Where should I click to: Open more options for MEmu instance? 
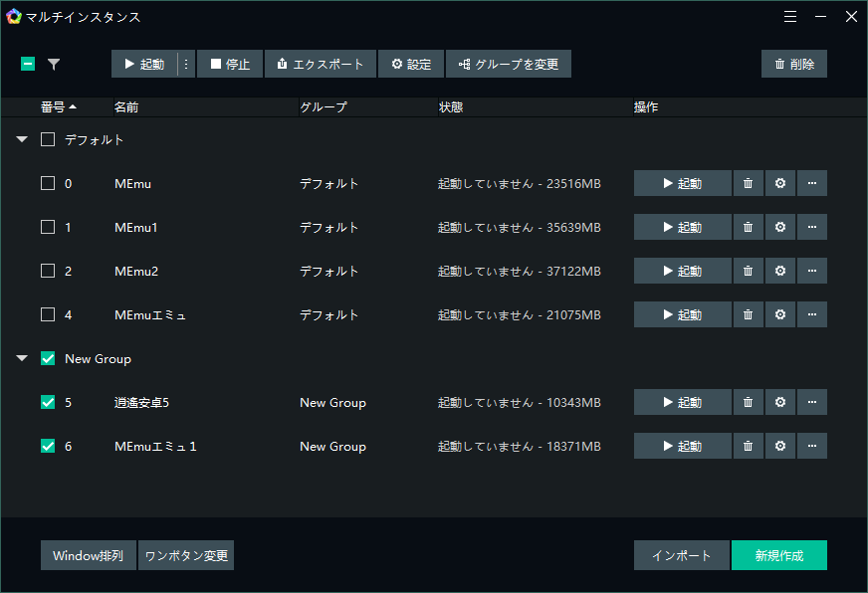coord(811,183)
